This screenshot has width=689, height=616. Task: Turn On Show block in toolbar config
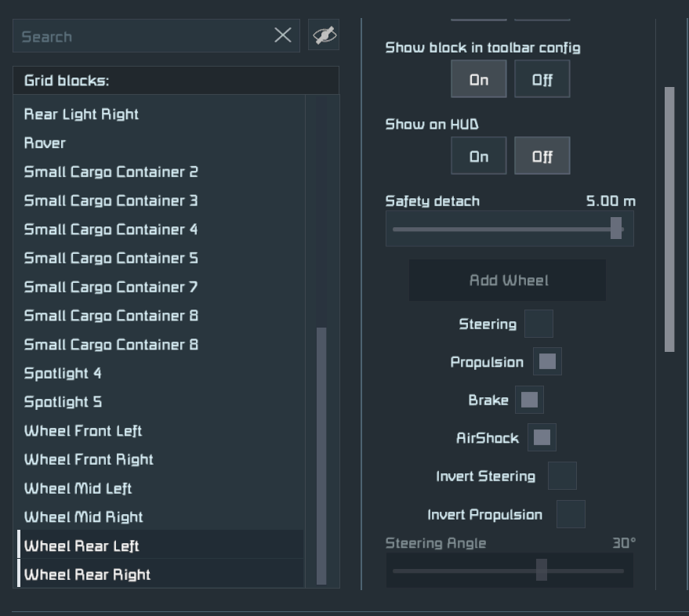[x=478, y=80]
